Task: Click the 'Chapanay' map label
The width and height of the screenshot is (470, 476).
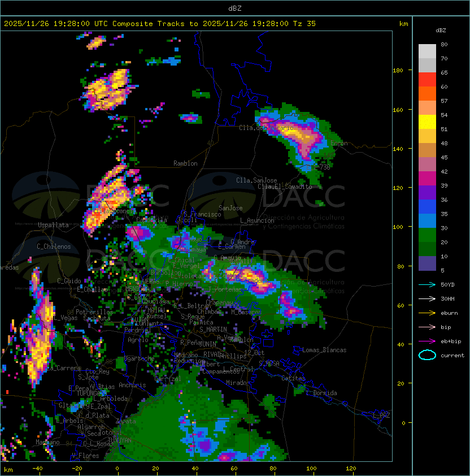Action: 220,302
